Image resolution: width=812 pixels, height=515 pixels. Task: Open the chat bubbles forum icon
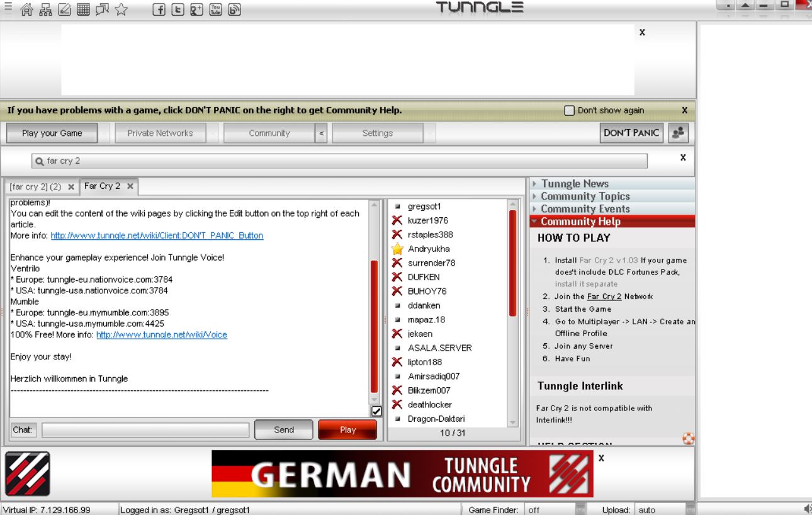click(x=101, y=11)
